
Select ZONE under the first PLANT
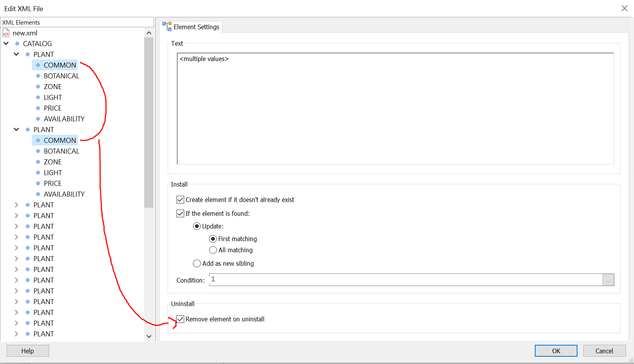(53, 87)
